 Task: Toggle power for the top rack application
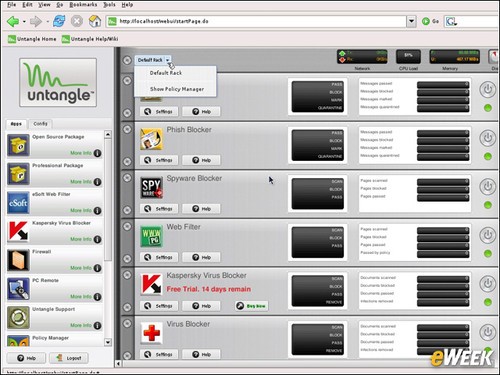coord(488,89)
